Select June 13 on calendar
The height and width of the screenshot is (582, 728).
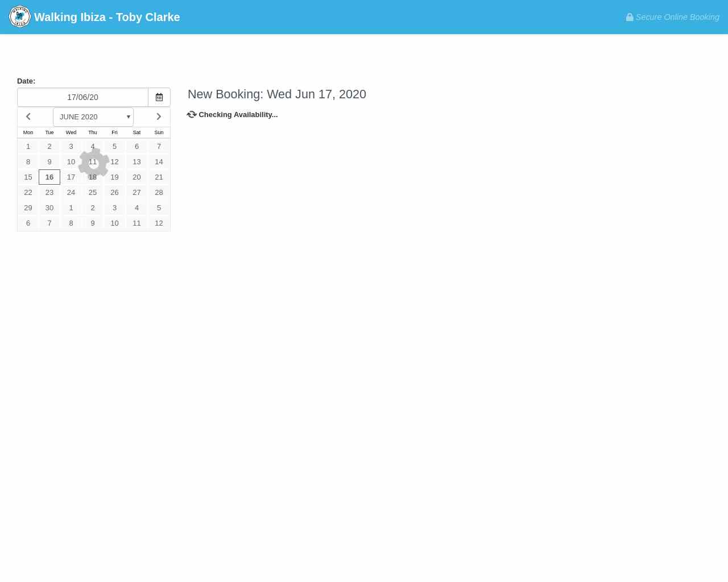tap(136, 162)
